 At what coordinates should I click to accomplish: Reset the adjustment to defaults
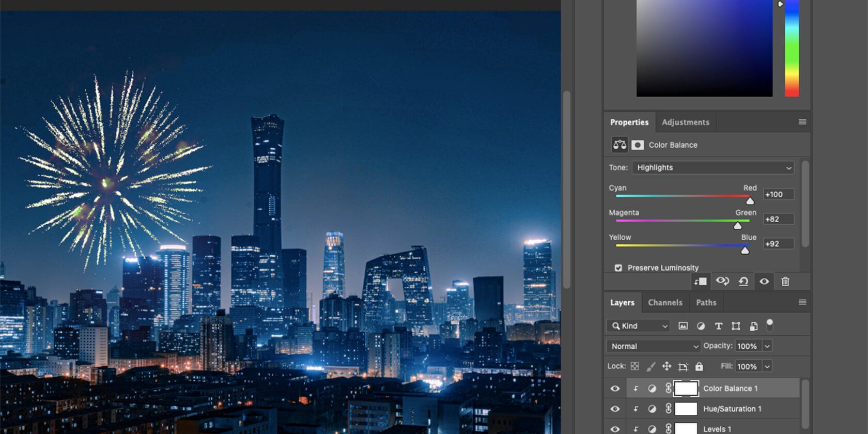coord(743,282)
